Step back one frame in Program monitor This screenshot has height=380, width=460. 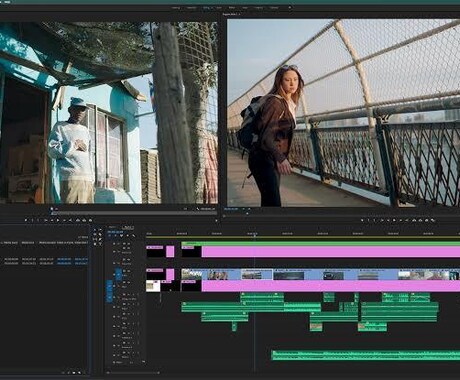click(388, 220)
